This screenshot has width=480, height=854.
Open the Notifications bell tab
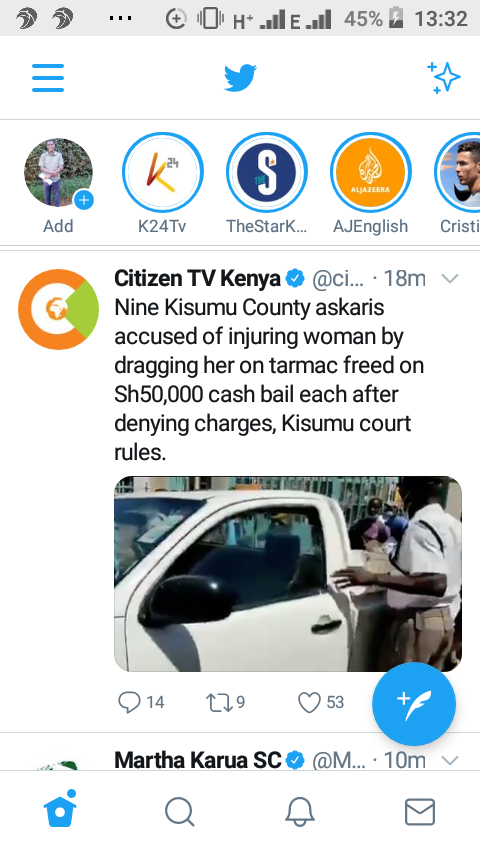pos(300,812)
